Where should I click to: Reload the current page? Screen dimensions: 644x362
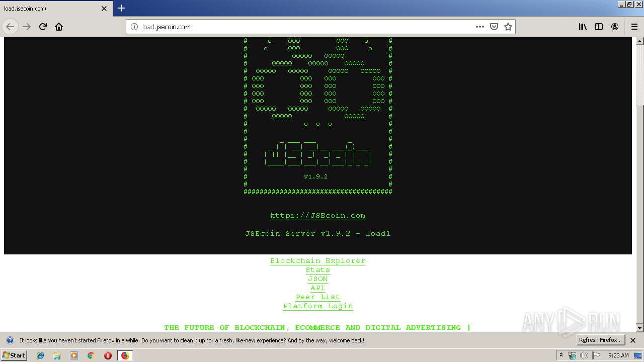pyautogui.click(x=43, y=27)
